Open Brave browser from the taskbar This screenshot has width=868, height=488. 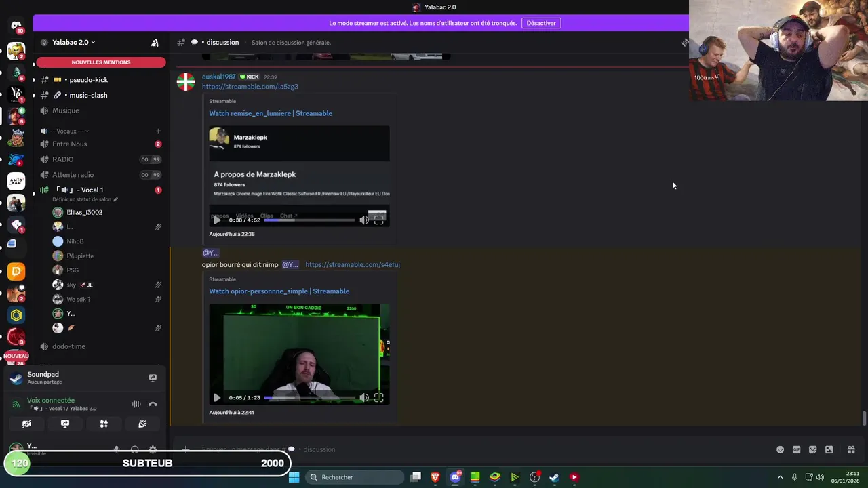coord(435,477)
